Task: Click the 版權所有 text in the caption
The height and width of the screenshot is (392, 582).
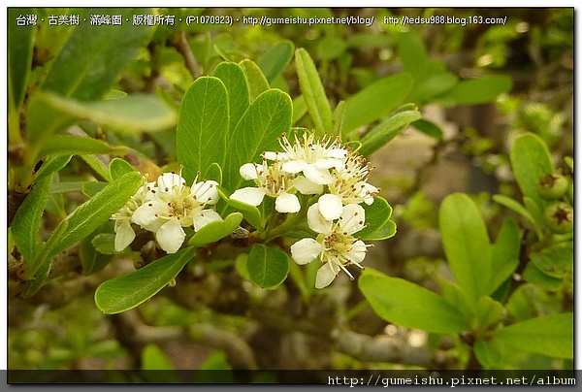Action: (x=153, y=20)
